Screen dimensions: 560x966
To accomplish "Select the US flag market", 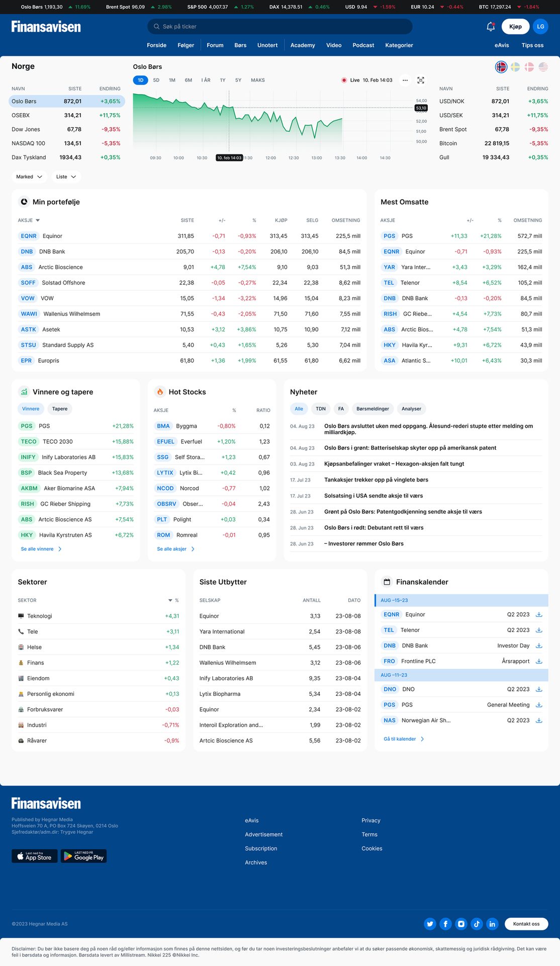I will pos(543,66).
